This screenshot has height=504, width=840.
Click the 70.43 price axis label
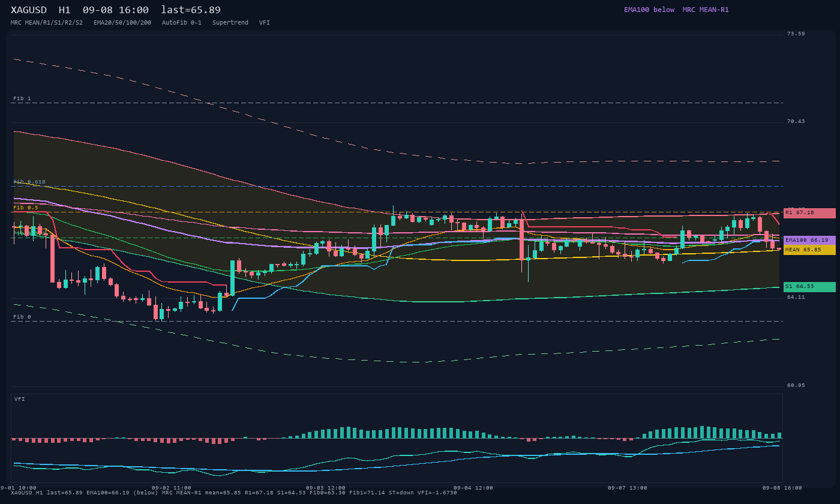pyautogui.click(x=796, y=121)
